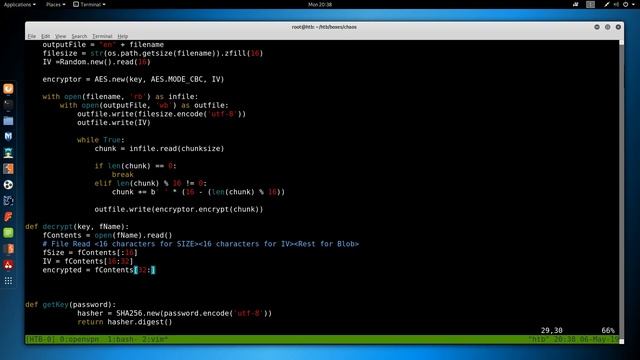Click the 'IV = fContents[16:32]' line
This screenshot has height=360, width=640.
click(88, 261)
